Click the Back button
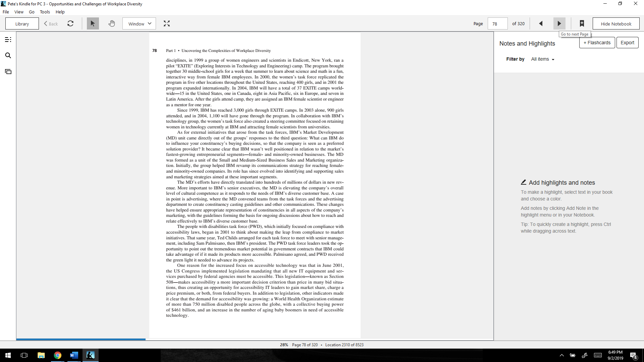 click(51, 24)
